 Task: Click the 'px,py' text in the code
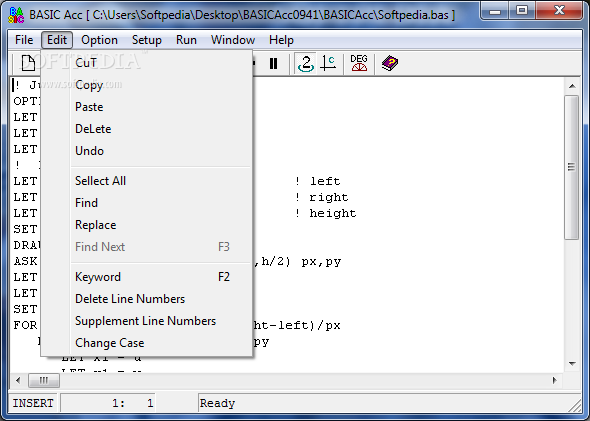[321, 261]
